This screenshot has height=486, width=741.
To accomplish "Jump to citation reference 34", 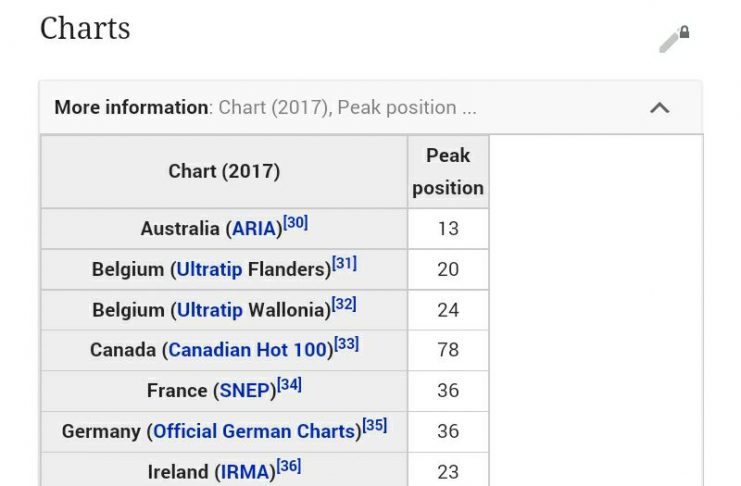I will coord(290,385).
